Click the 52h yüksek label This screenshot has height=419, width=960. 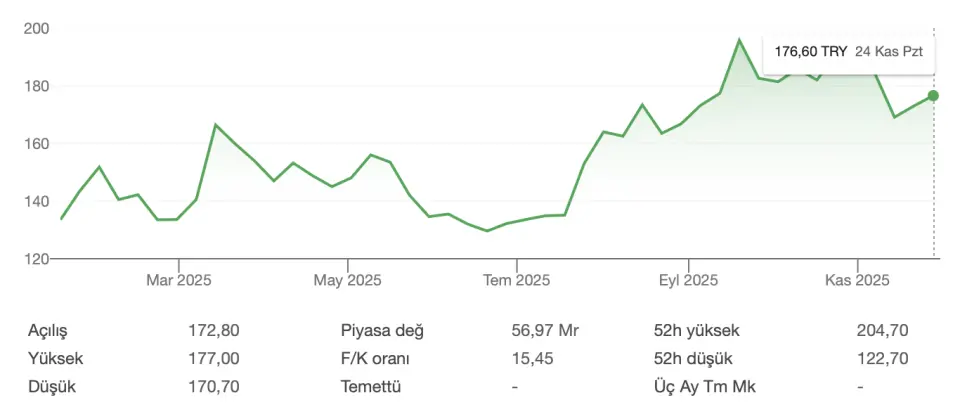(696, 331)
